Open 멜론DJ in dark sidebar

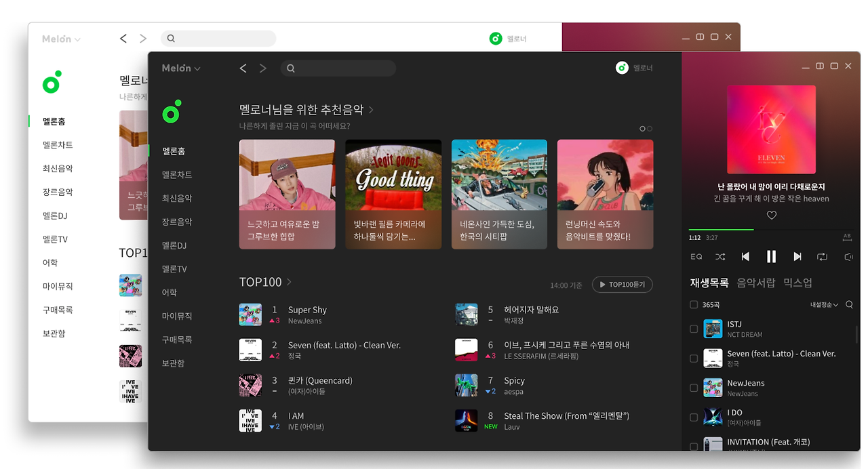click(x=174, y=245)
